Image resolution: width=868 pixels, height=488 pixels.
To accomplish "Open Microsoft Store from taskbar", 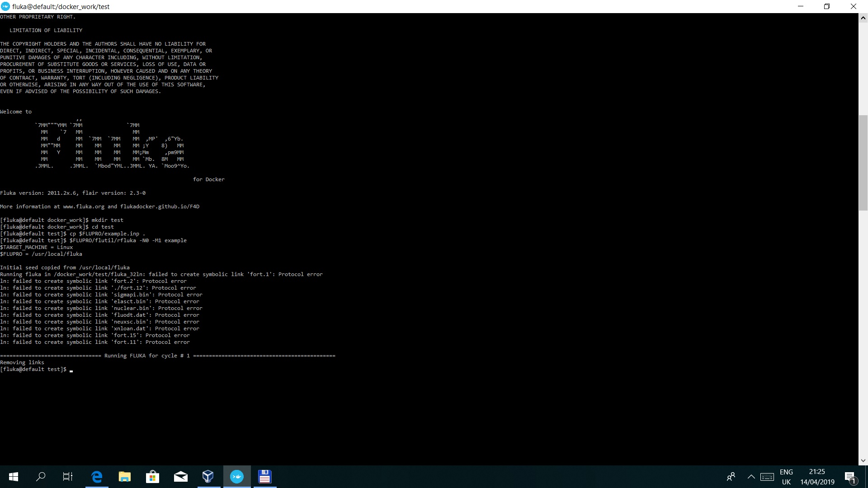I will tap(153, 477).
